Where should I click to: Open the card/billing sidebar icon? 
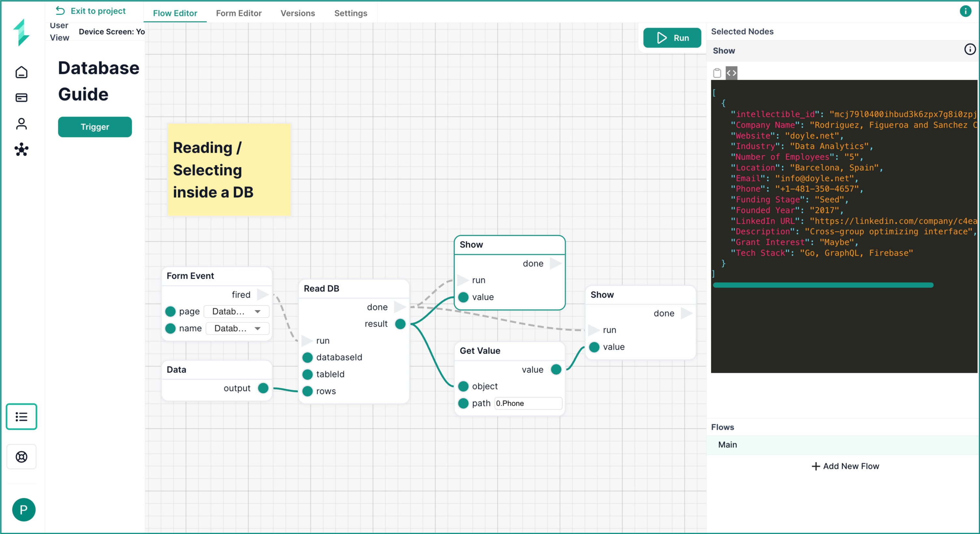coord(21,98)
